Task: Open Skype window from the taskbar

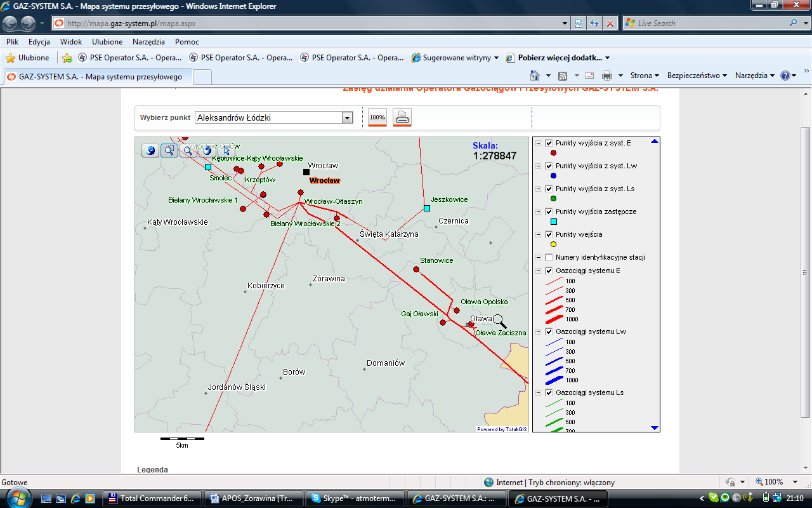Action: click(355, 498)
